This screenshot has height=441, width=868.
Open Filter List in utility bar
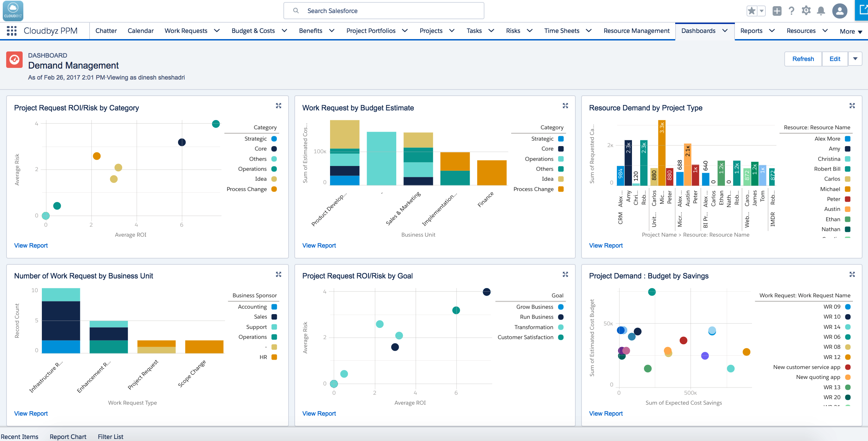pyautogui.click(x=110, y=437)
